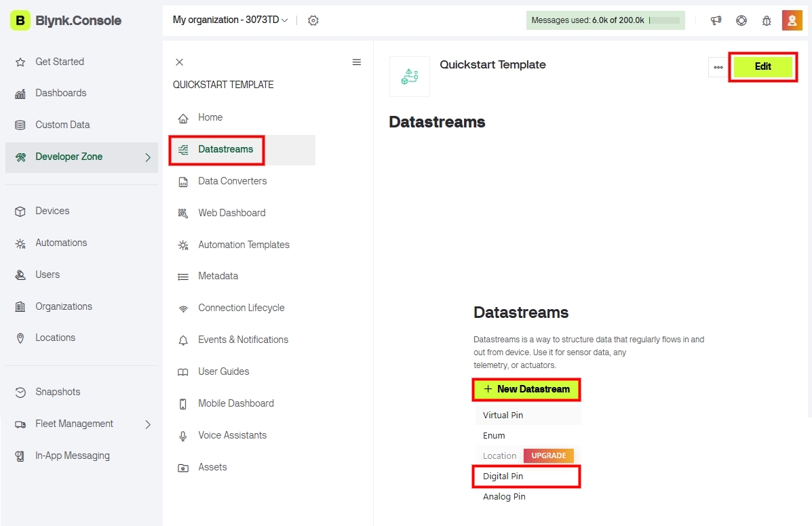Click the organization settings gear icon
The width and height of the screenshot is (812, 526).
313,20
